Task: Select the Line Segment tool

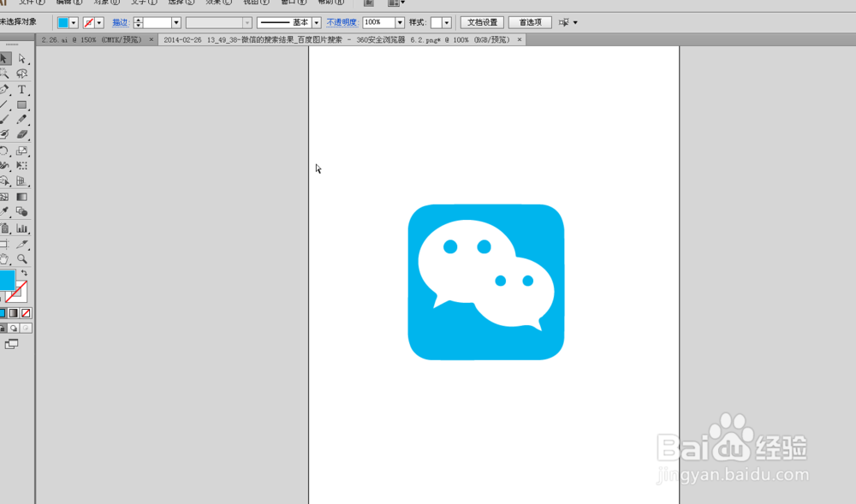Action: 5,104
